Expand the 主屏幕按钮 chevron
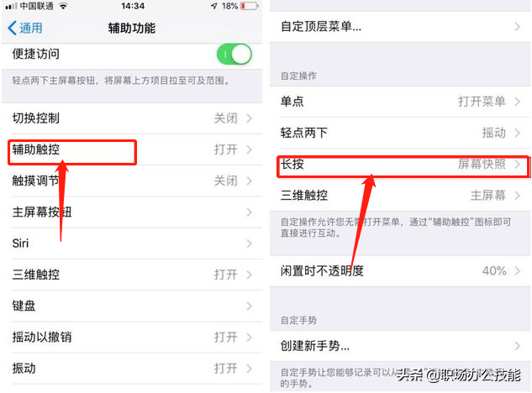532x393 pixels. point(250,212)
